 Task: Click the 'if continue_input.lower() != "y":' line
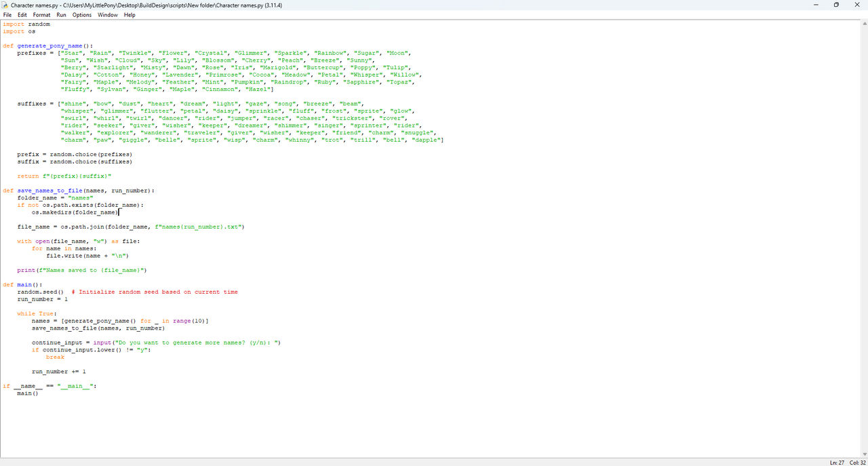[x=92, y=350]
